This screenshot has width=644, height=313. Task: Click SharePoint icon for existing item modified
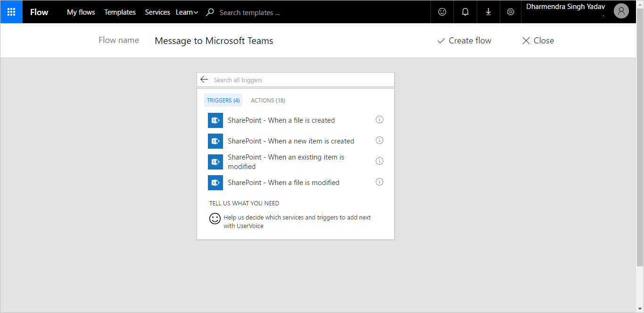(x=215, y=162)
